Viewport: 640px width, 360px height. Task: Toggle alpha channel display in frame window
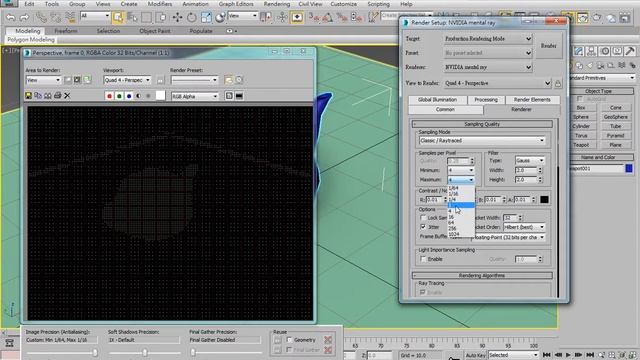[139, 96]
